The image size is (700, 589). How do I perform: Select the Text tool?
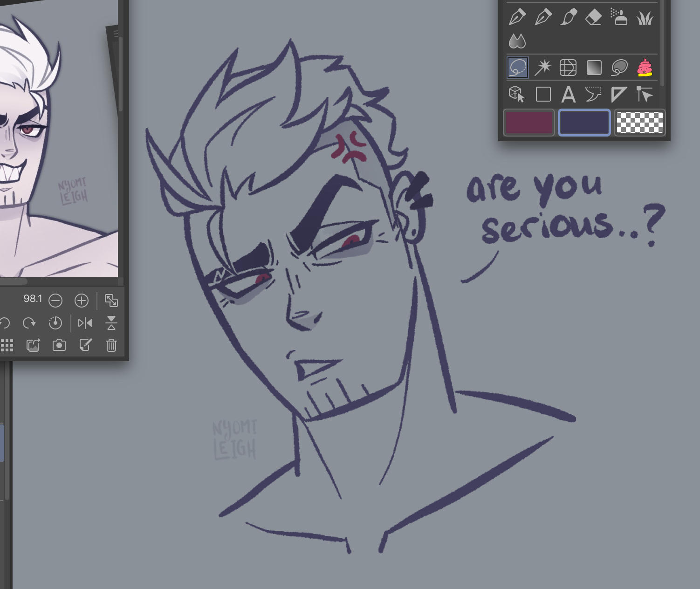coord(568,95)
